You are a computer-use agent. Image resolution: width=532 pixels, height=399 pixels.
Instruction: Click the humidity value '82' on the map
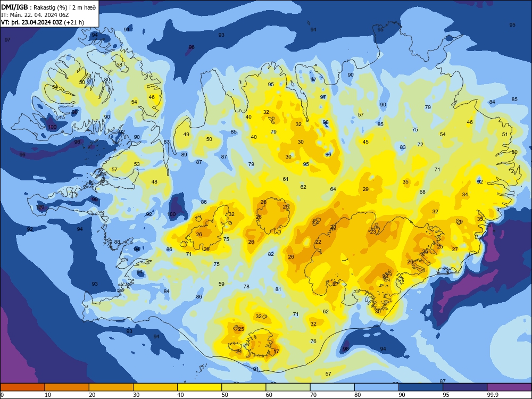pyautogui.click(x=271, y=254)
